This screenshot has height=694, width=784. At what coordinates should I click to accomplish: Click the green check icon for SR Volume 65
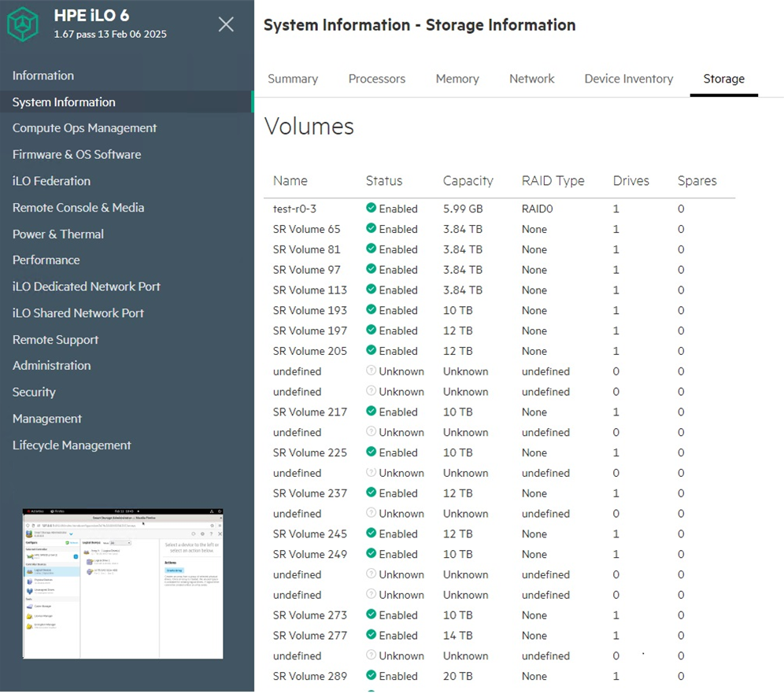(x=371, y=228)
